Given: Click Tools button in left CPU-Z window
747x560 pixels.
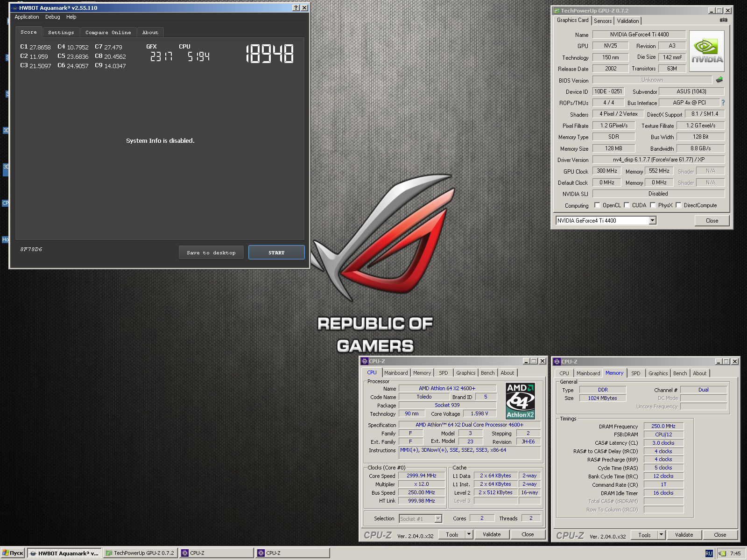Looking at the screenshot, I should [x=452, y=534].
